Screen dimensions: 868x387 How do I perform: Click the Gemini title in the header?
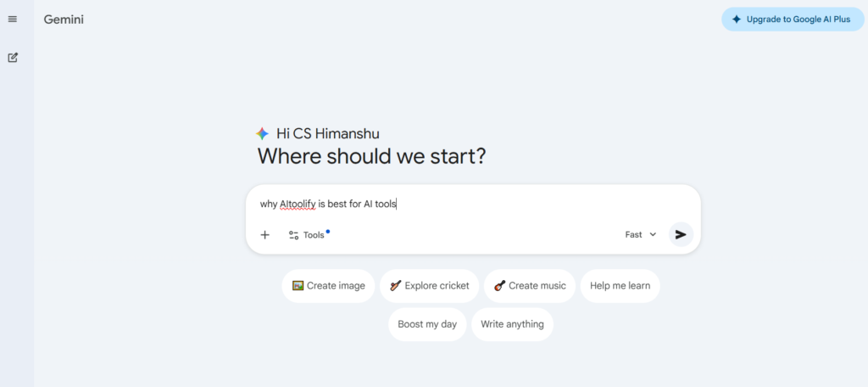coord(64,20)
